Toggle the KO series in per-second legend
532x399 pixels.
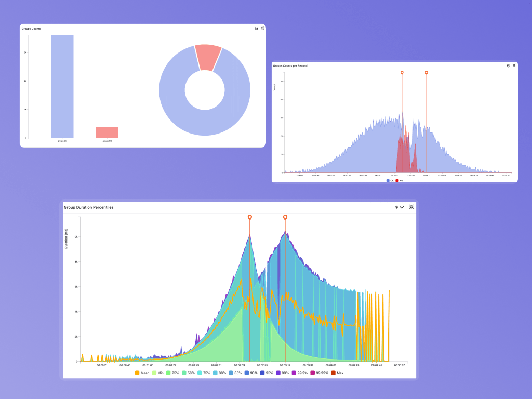400,180
